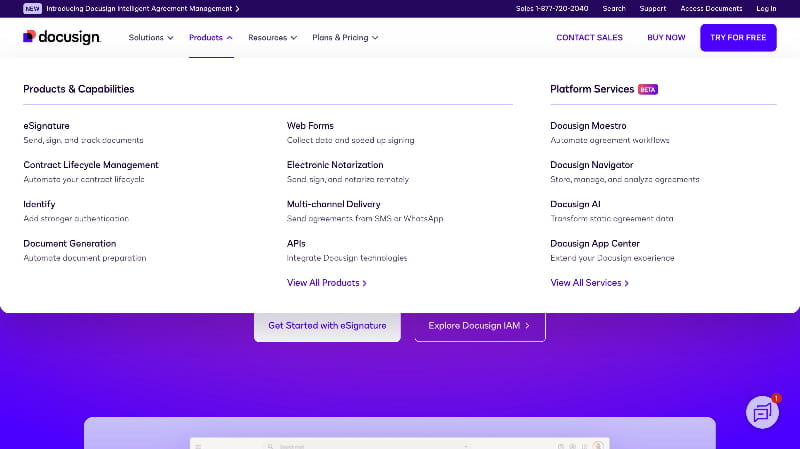
Task: Open Search in the top bar
Action: click(x=614, y=9)
